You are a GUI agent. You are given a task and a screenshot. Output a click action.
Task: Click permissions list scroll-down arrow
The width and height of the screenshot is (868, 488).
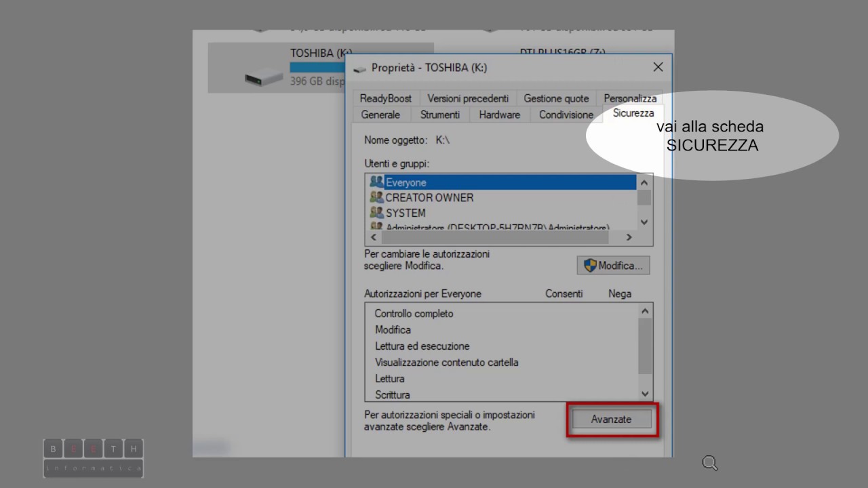click(645, 394)
